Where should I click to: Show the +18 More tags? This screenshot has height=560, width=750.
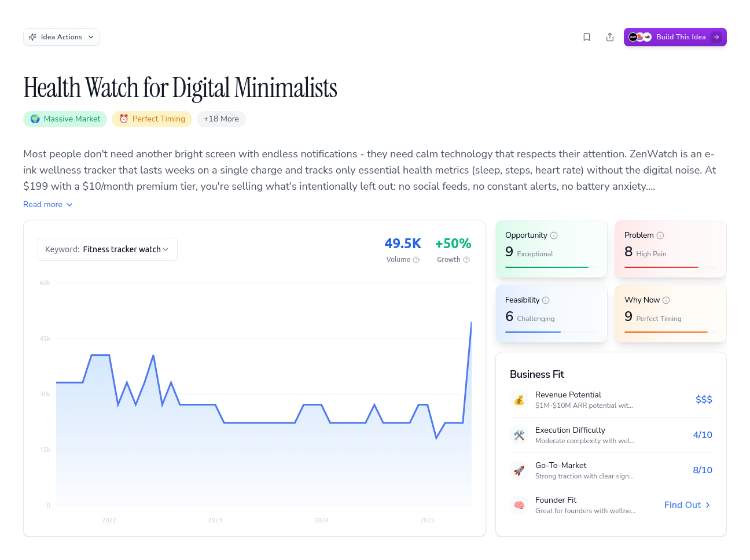(221, 119)
